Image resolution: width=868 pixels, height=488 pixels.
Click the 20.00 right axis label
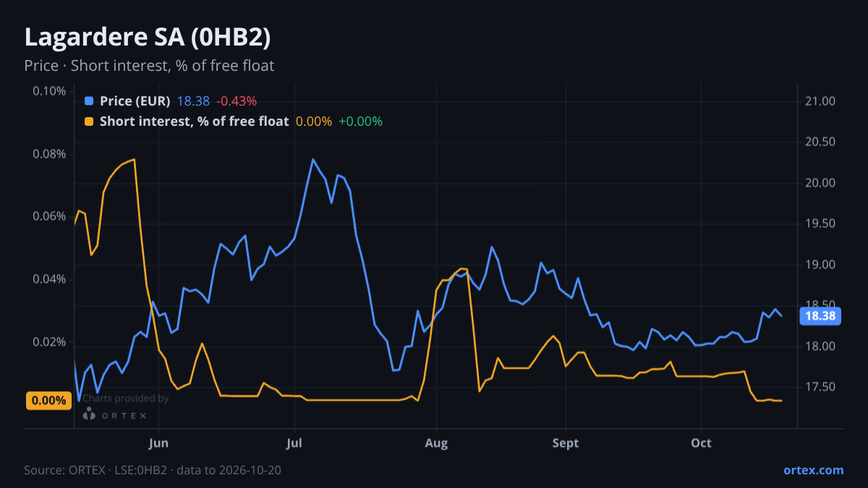point(820,183)
